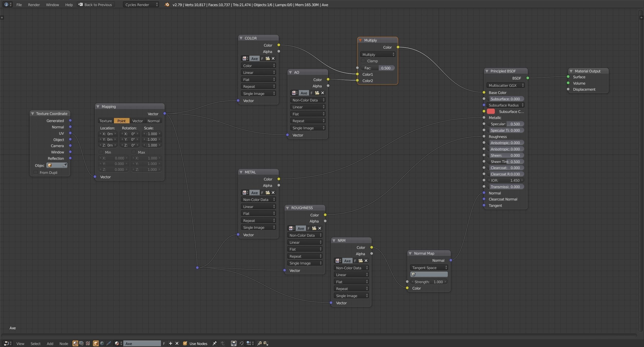
Task: Select the Texture vector type button
Action: pyautogui.click(x=106, y=121)
